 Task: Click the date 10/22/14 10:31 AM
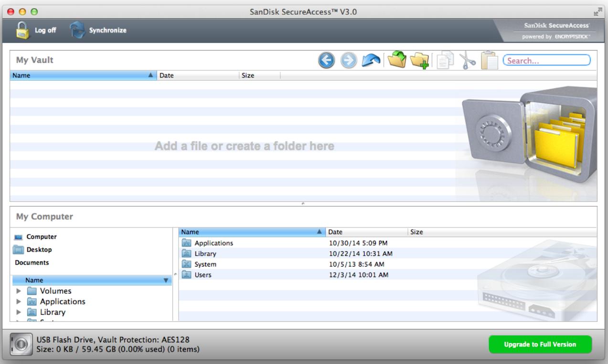[x=361, y=254]
